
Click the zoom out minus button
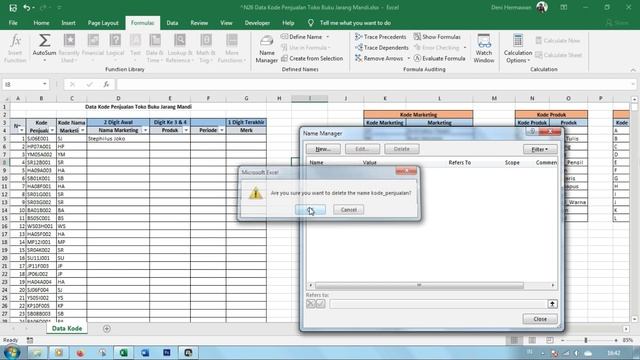coord(562,340)
